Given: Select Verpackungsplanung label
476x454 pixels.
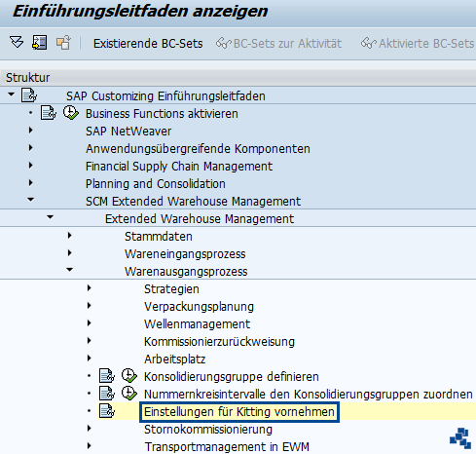Looking at the screenshot, I should coord(199,307).
